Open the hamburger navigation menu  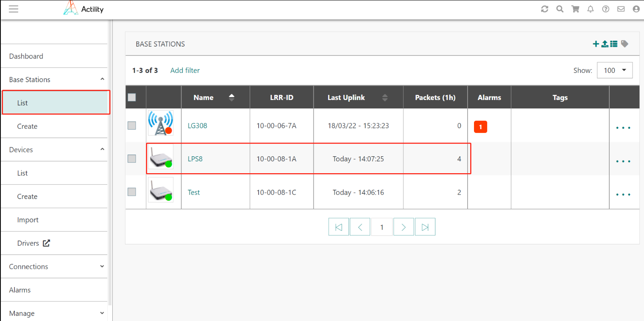[x=14, y=9]
